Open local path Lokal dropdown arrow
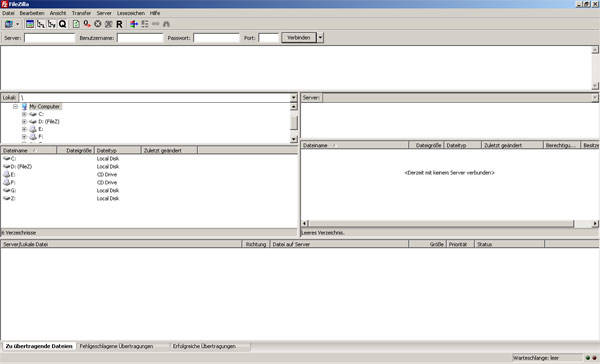The height and width of the screenshot is (364, 600). click(x=293, y=98)
